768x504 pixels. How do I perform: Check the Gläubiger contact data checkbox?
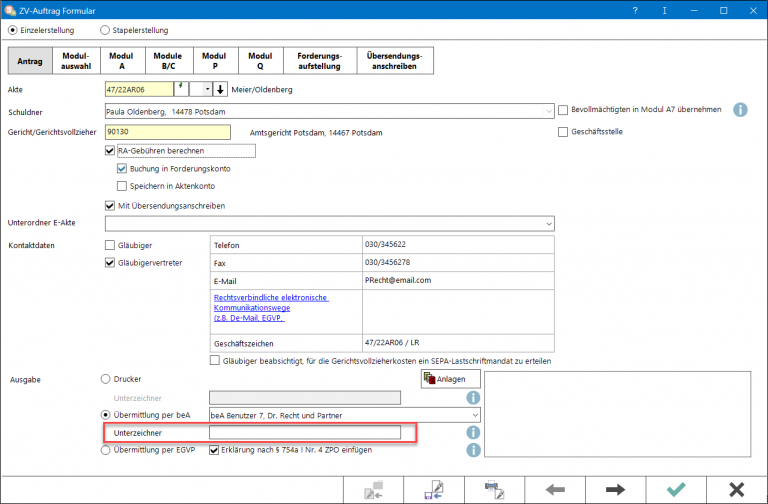coord(110,245)
